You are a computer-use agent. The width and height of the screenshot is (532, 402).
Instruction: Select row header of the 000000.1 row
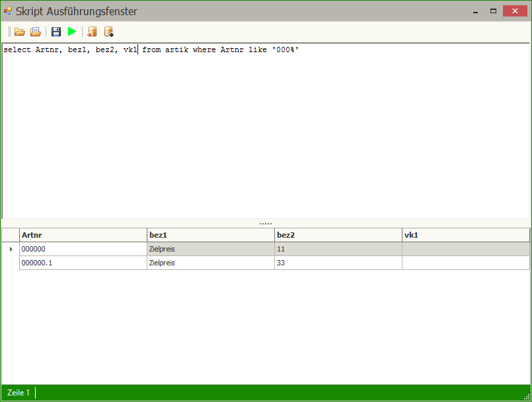[x=11, y=263]
